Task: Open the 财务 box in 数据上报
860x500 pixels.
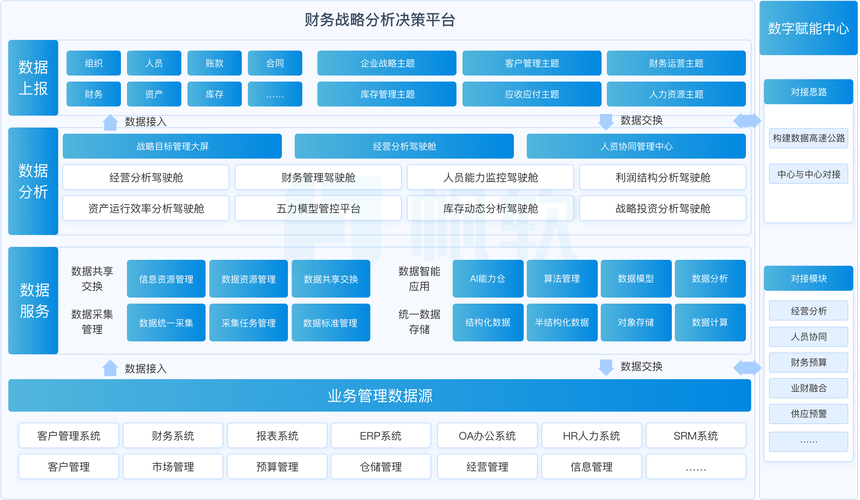Action: (94, 94)
